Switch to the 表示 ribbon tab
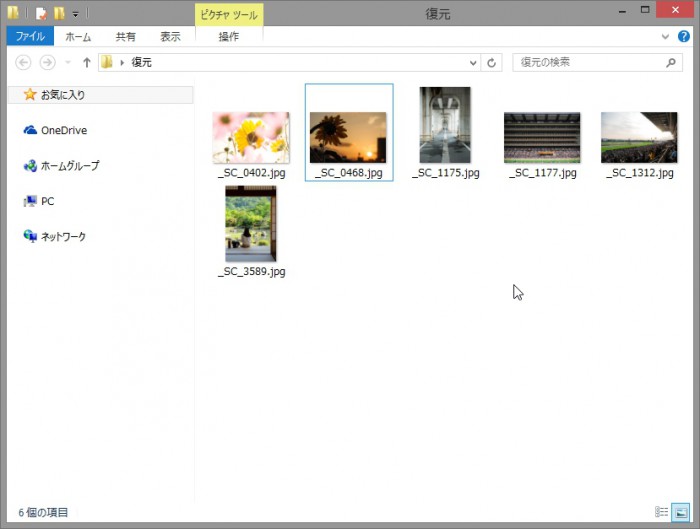The image size is (700, 529). [171, 37]
